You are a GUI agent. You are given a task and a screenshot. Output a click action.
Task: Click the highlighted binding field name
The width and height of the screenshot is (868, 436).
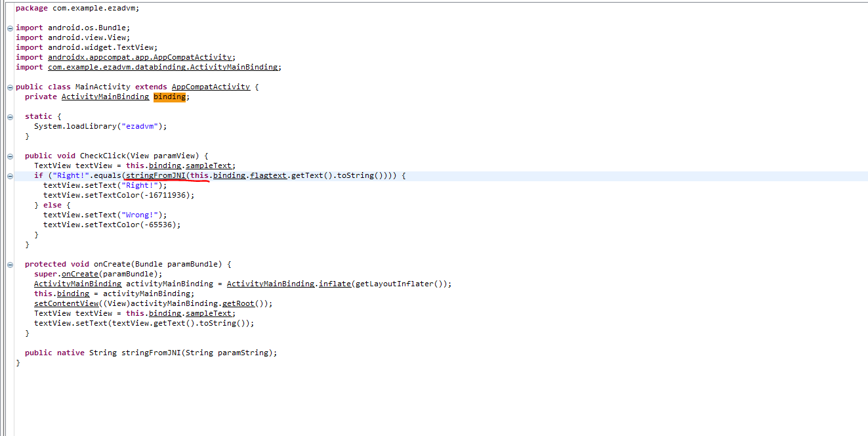[x=169, y=97]
